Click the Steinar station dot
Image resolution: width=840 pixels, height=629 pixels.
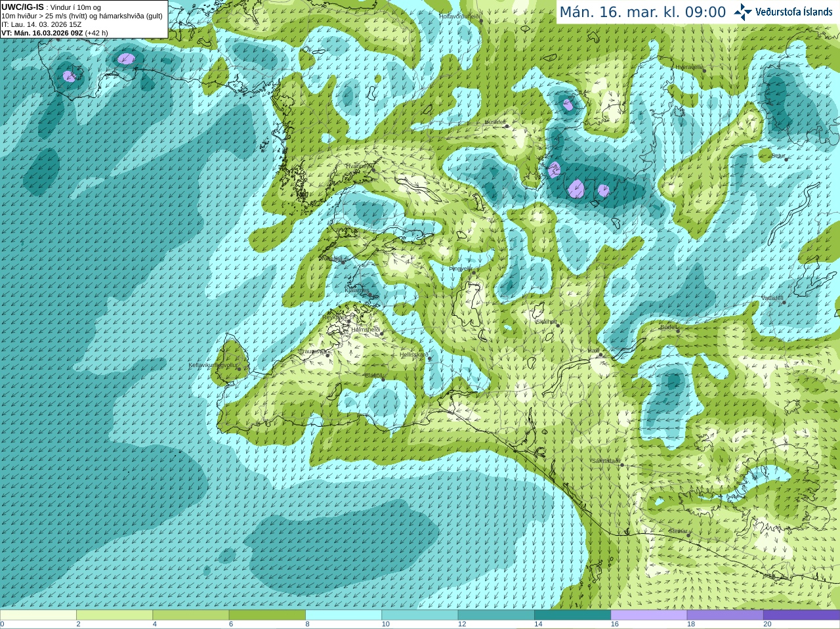pos(688,535)
